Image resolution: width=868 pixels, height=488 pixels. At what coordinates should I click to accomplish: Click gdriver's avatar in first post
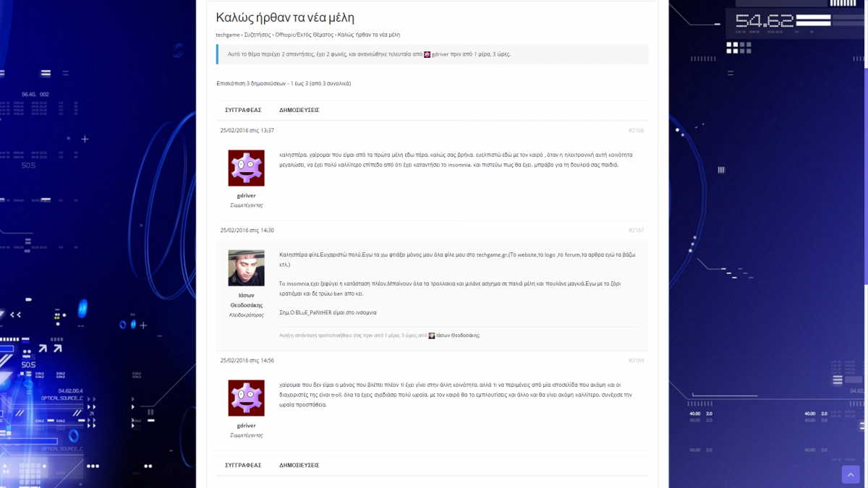(246, 168)
